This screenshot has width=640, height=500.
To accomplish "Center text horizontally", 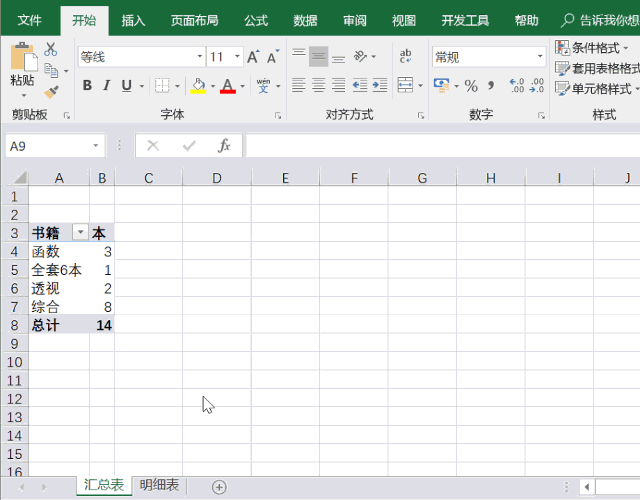I will point(319,85).
